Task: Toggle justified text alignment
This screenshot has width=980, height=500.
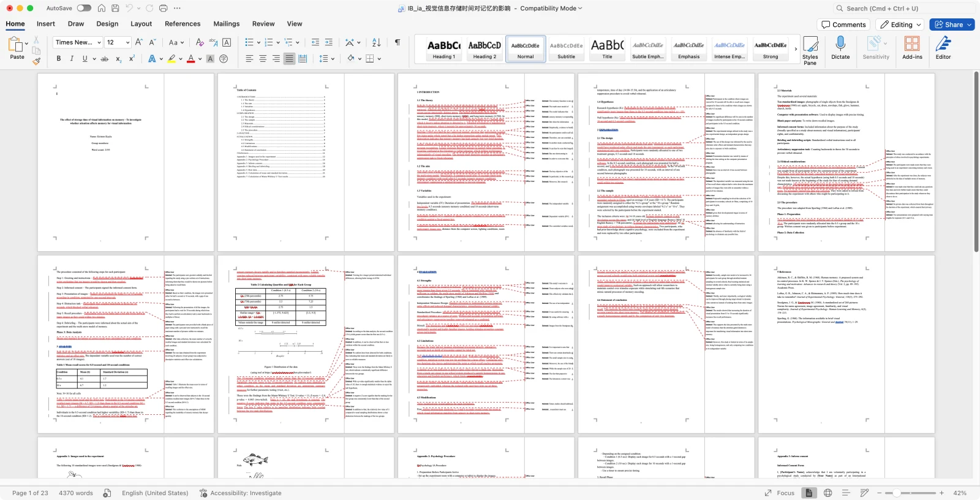Action: pyautogui.click(x=289, y=59)
